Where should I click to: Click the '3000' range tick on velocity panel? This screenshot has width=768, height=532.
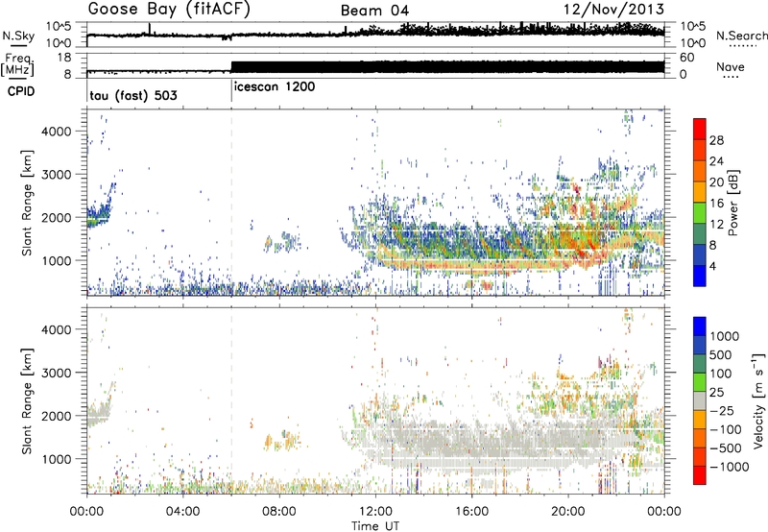[x=57, y=373]
